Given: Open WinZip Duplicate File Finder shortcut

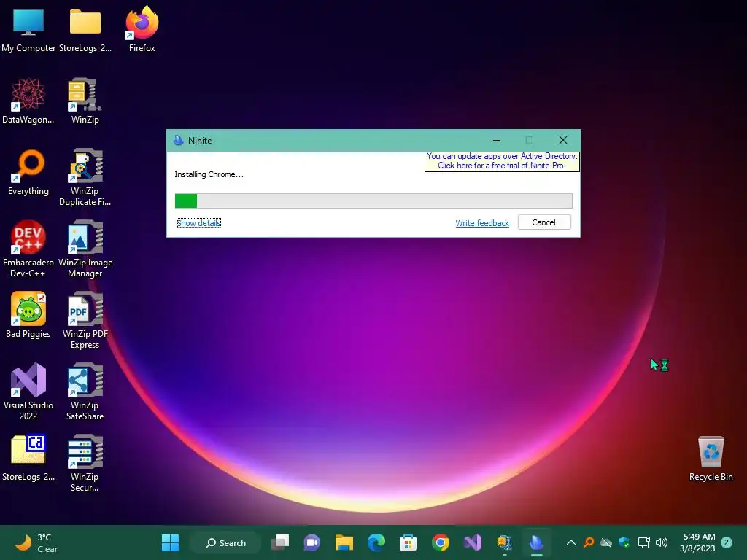Looking at the screenshot, I should (85, 177).
